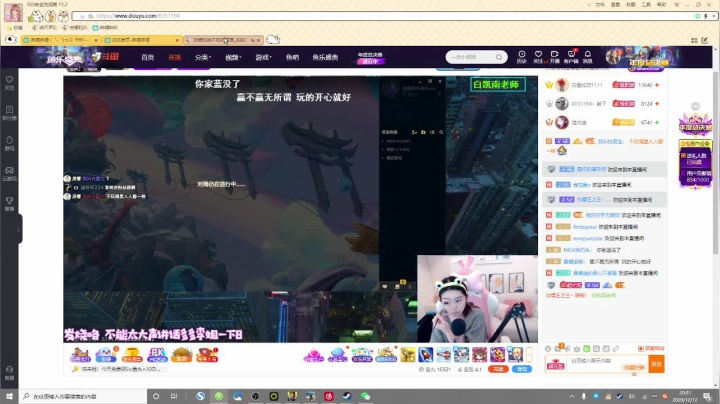
Task: Open Steam from the taskbar
Action: 347,396
